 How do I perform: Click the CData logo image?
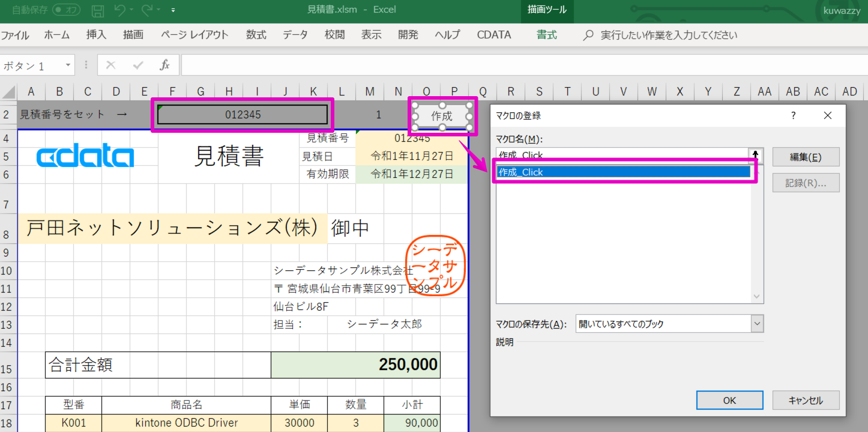tap(85, 157)
